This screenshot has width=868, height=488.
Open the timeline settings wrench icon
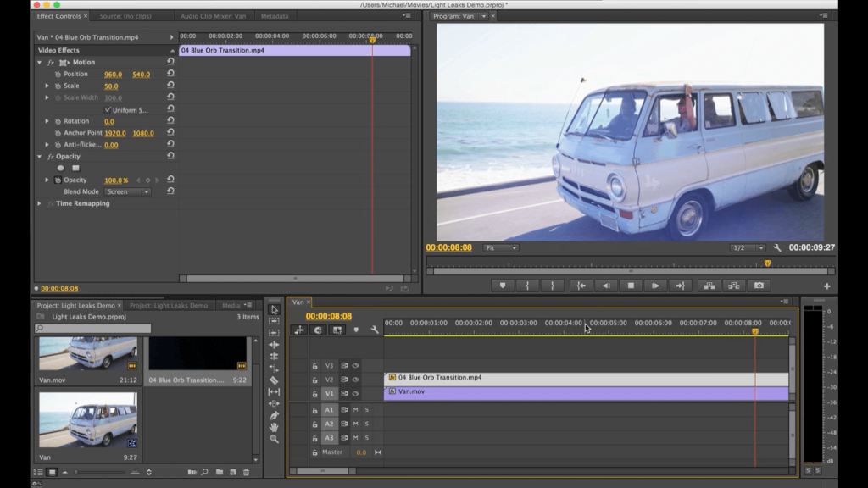pyautogui.click(x=374, y=330)
